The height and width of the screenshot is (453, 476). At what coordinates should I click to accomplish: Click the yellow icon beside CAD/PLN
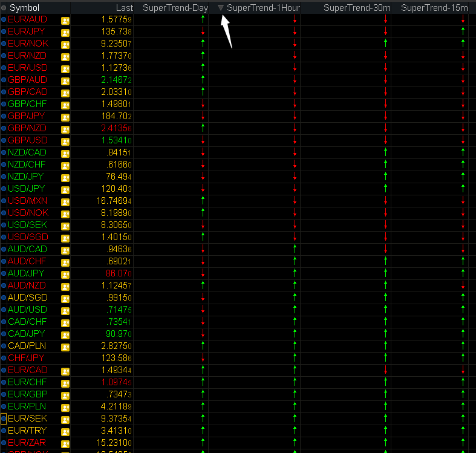pos(65,347)
